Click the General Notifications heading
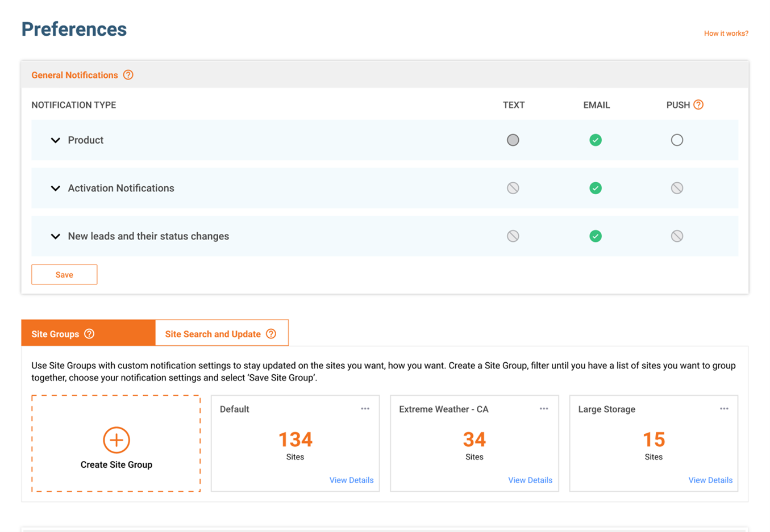Screen dimensions: 770x532 click(x=74, y=75)
